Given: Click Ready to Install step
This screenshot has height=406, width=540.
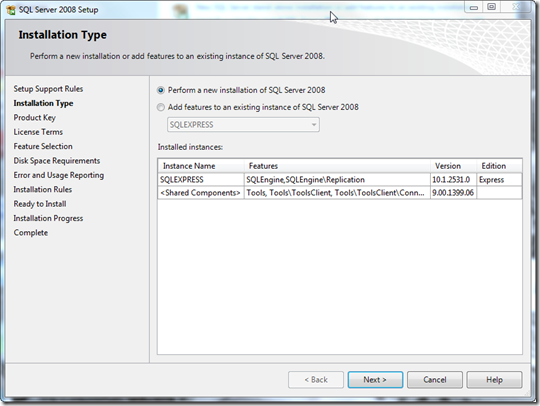Looking at the screenshot, I should [x=40, y=204].
